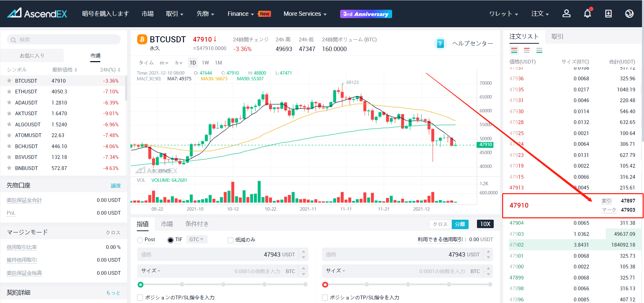Open the 取引 dropdown in navbar
Image resolution: width=644 pixels, height=303 pixels.
(174, 14)
